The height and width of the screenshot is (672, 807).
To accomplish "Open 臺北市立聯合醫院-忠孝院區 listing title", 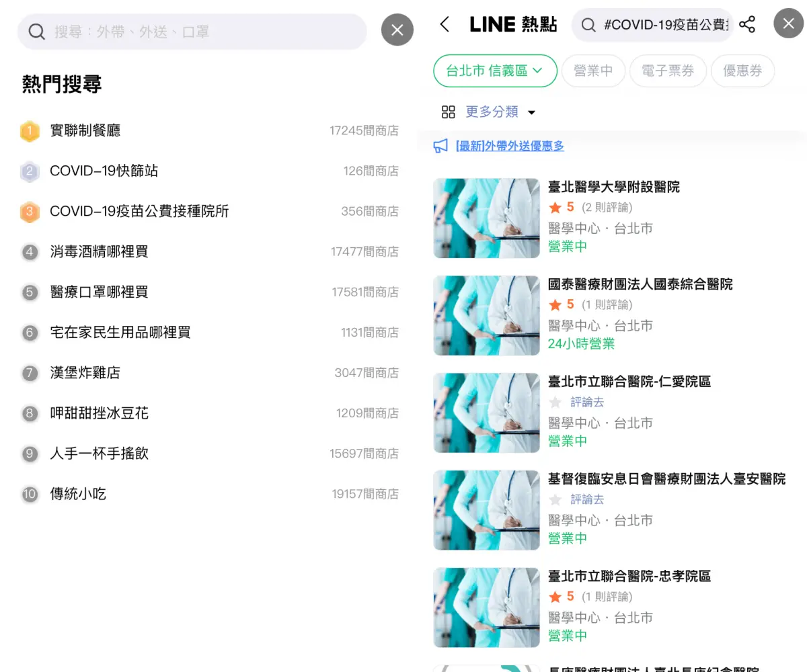I will 629,577.
